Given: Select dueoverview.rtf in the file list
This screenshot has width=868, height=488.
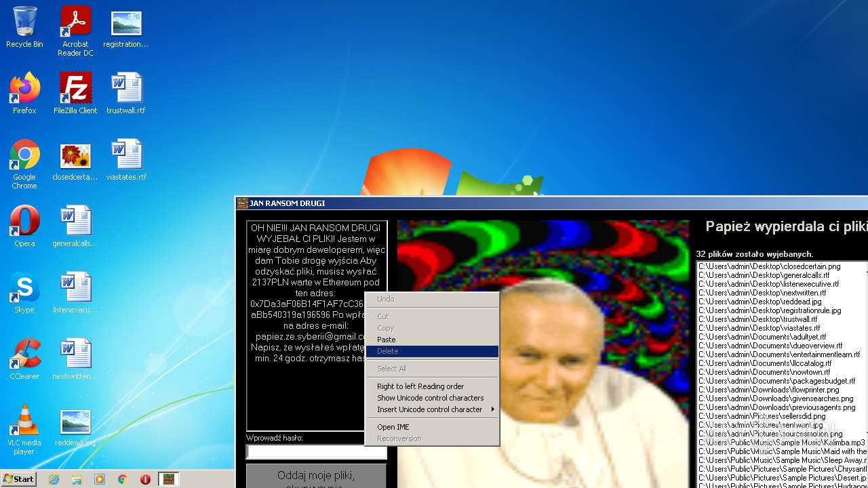Looking at the screenshot, I should click(x=770, y=346).
